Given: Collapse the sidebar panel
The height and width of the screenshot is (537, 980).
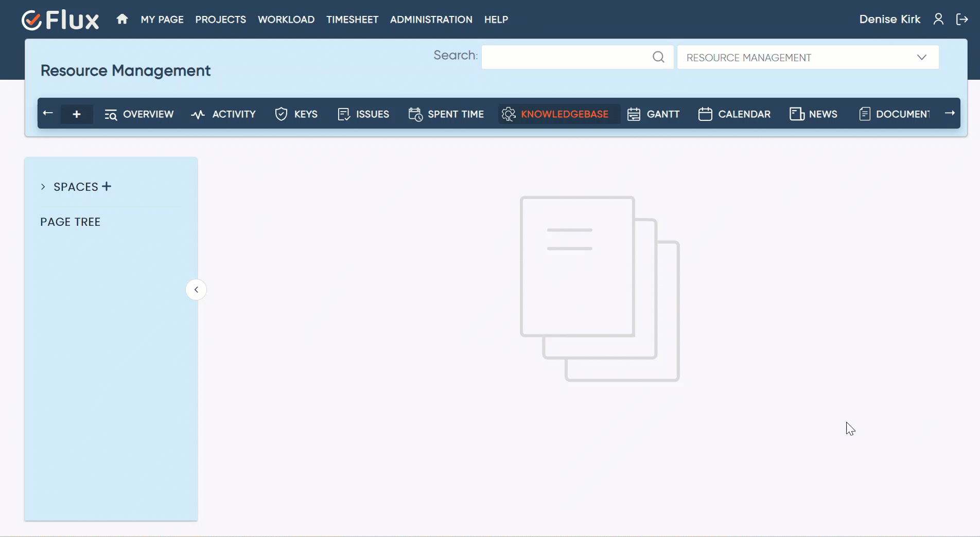Looking at the screenshot, I should click(196, 290).
